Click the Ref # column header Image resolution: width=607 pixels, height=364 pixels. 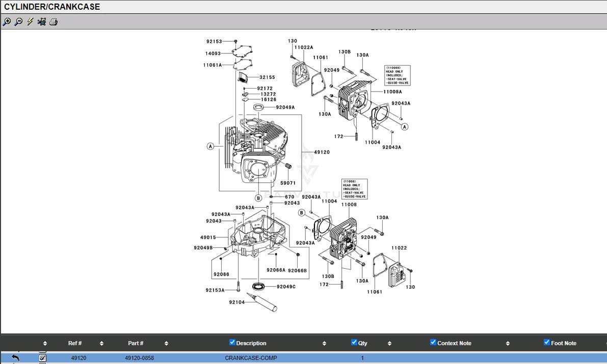(75, 343)
